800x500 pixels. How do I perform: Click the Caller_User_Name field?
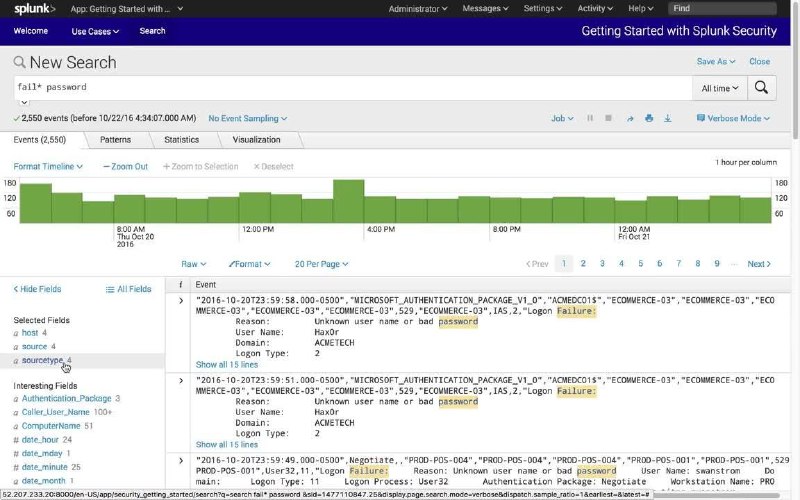tap(56, 412)
